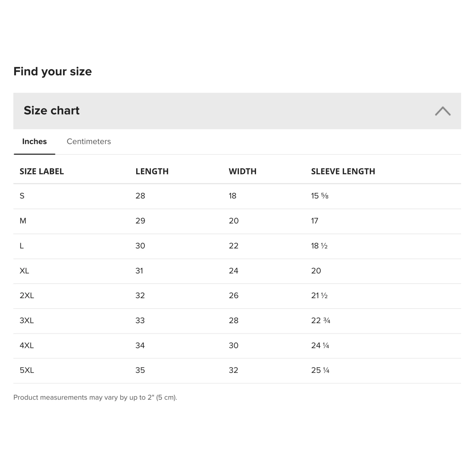This screenshot has height=476, width=476.
Task: Click the Size chart header title
Action: (52, 110)
